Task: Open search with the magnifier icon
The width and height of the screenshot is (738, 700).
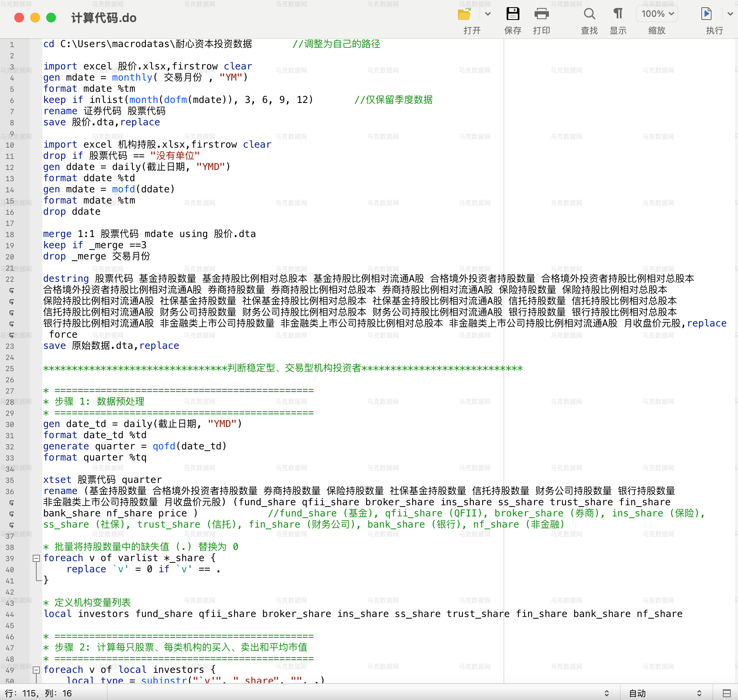Action: [589, 14]
